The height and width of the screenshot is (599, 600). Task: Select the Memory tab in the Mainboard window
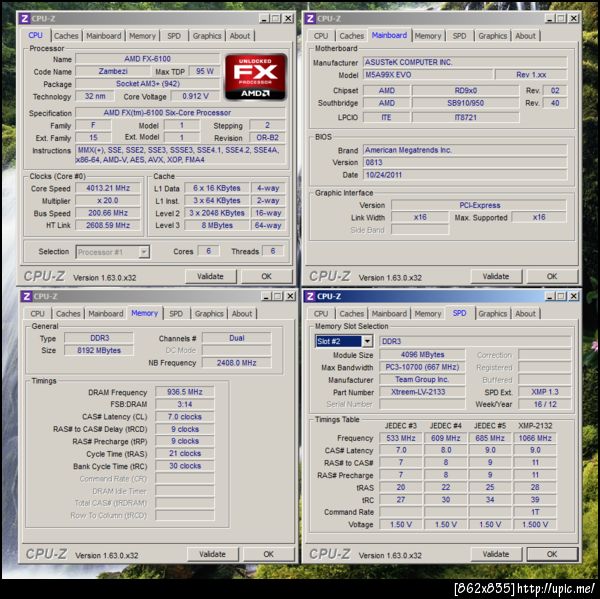428,36
